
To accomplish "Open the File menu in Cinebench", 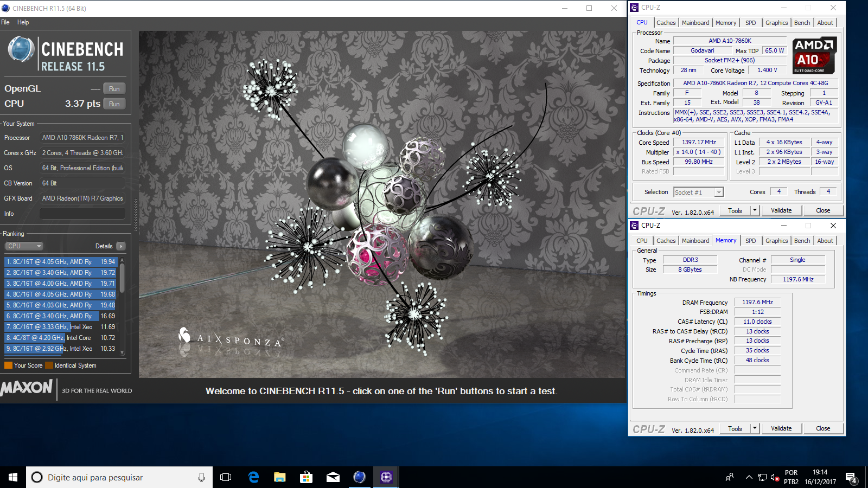I will click(5, 22).
